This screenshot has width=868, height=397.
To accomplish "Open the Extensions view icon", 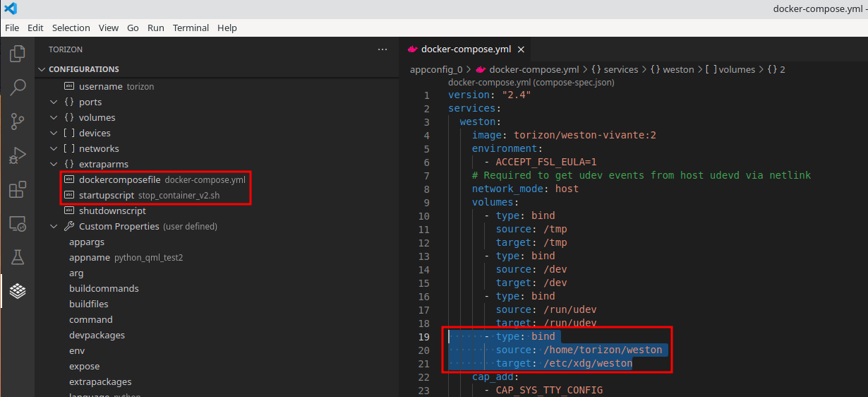I will [18, 189].
